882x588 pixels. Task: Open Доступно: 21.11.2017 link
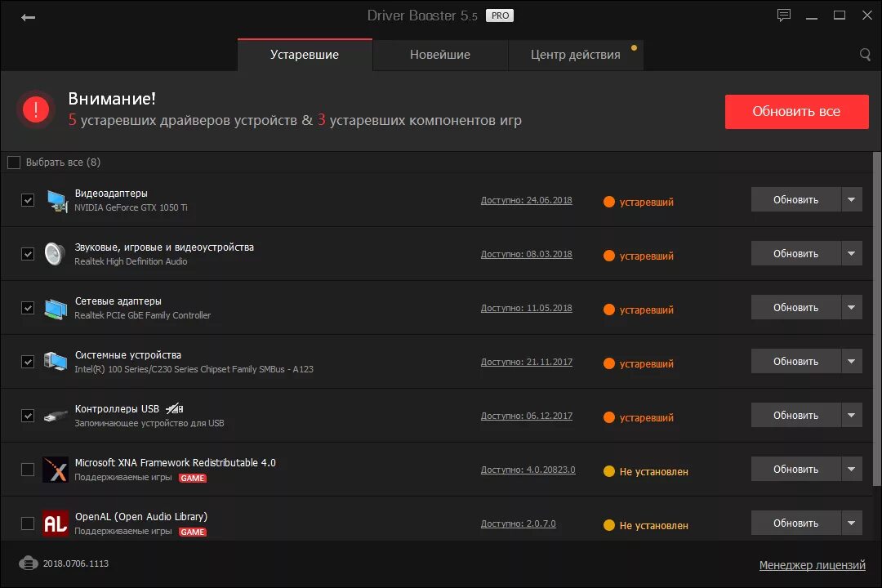(527, 363)
